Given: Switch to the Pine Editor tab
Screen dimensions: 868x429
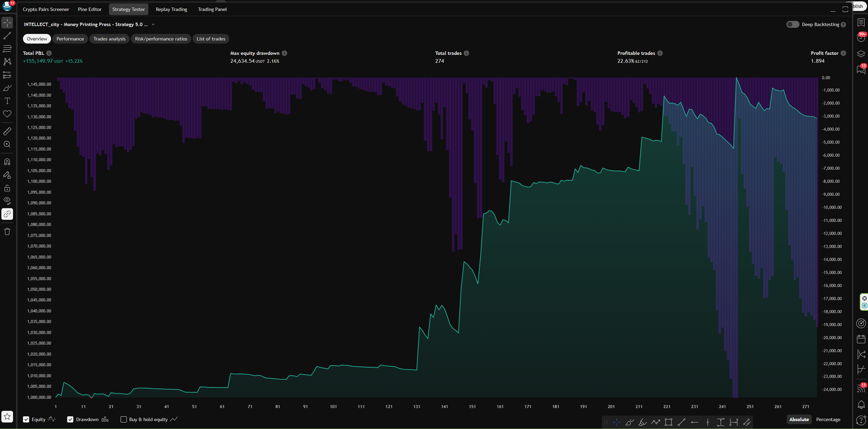Looking at the screenshot, I should coord(89,9).
